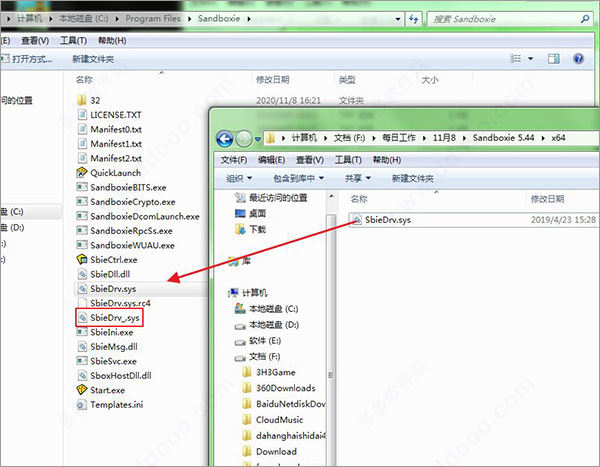Open the Desktop (桌面) icon
The width and height of the screenshot is (600, 467).
(240, 214)
